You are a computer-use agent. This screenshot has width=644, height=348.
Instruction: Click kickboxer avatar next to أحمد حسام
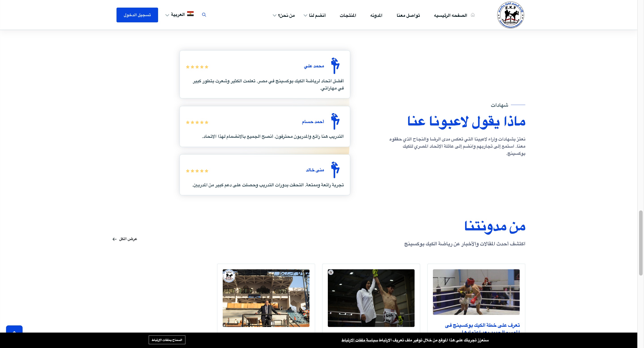(335, 121)
